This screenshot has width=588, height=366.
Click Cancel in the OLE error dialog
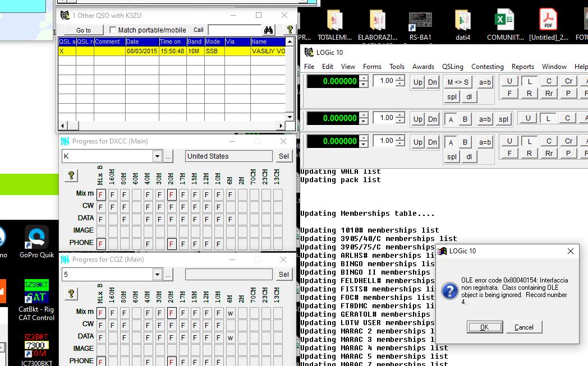(524, 327)
